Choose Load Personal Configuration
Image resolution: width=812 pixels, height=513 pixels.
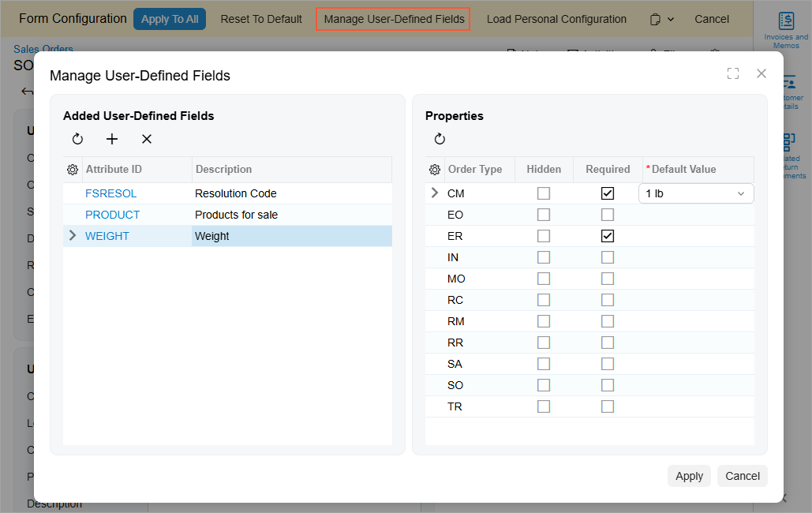(x=556, y=19)
